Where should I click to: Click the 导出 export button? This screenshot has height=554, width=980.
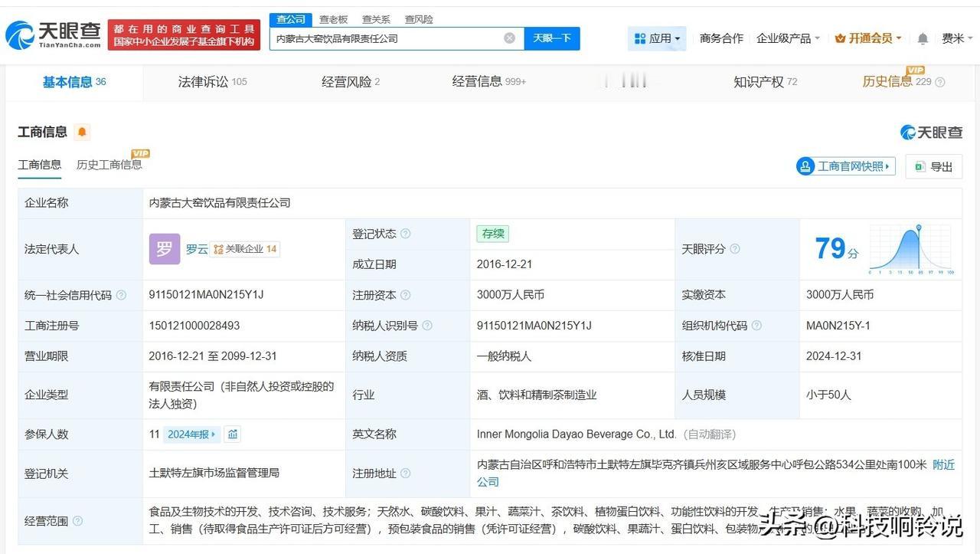click(933, 166)
